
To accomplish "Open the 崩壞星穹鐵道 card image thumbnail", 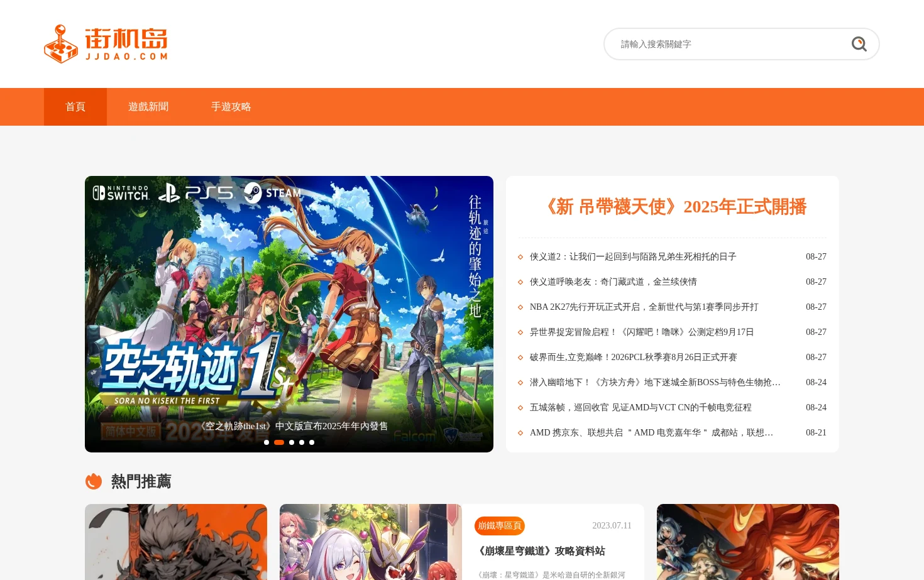I will click(x=371, y=542).
